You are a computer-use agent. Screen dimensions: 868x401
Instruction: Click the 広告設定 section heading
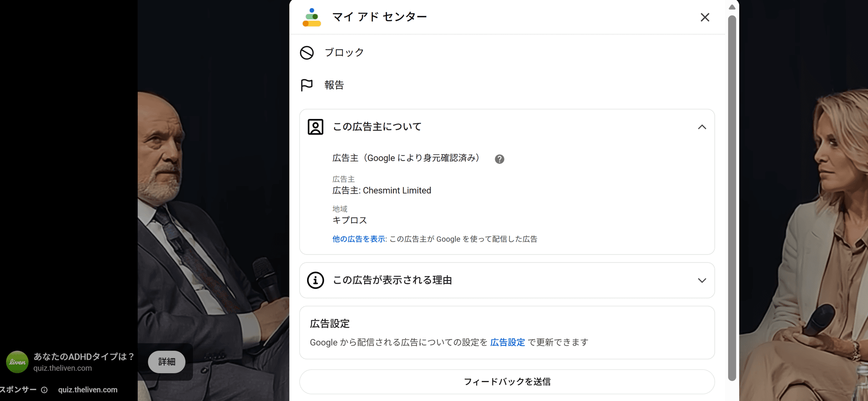point(330,324)
